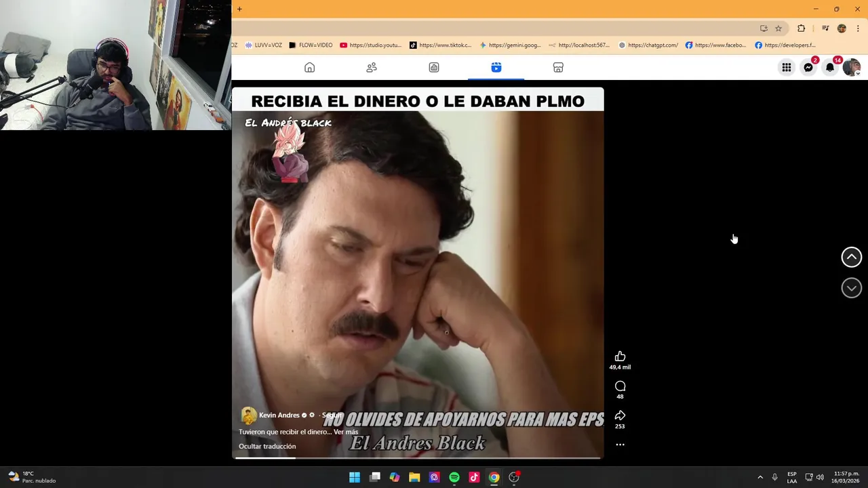Open the notifications bell icon
The height and width of the screenshot is (488, 868).
click(x=830, y=68)
